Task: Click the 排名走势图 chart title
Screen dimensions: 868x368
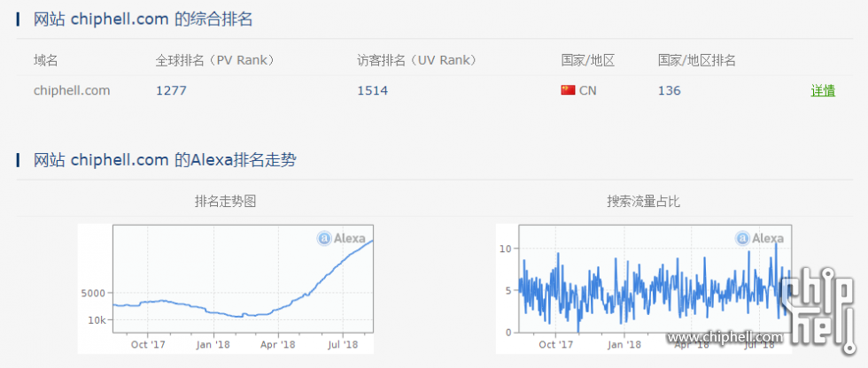Action: 225,202
